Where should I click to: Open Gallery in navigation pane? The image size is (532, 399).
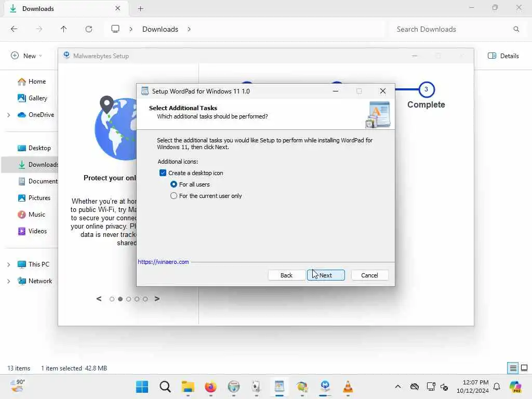click(33, 98)
